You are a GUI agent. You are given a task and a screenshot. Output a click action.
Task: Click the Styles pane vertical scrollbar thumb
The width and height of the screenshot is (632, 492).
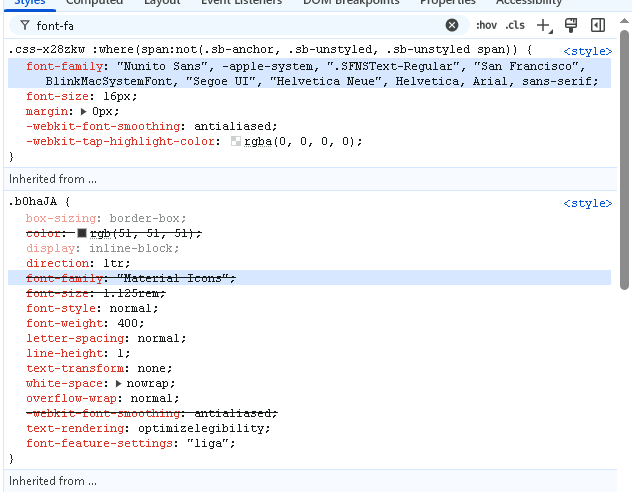[624, 159]
